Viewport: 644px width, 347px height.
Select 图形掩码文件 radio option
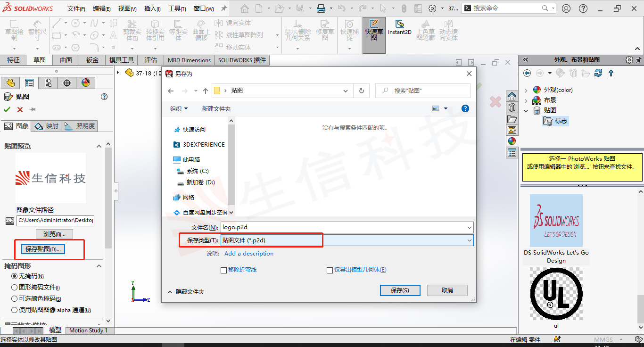14,287
